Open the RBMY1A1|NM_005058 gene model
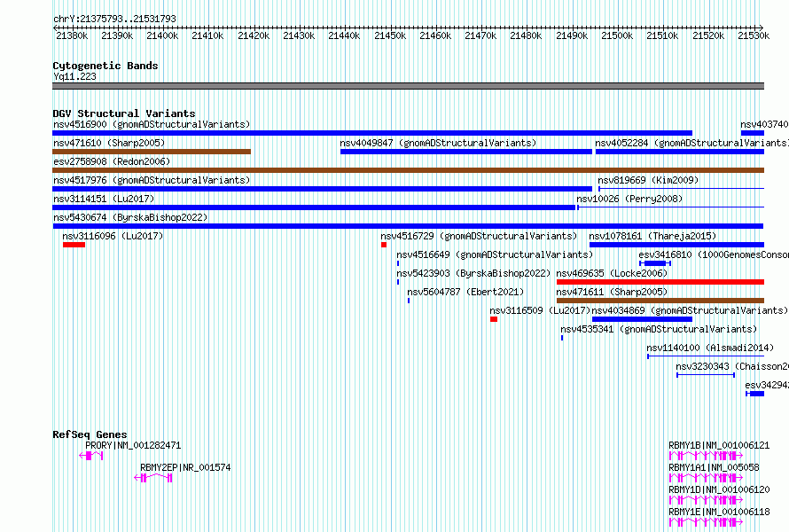This screenshot has width=789, height=532. click(x=706, y=478)
